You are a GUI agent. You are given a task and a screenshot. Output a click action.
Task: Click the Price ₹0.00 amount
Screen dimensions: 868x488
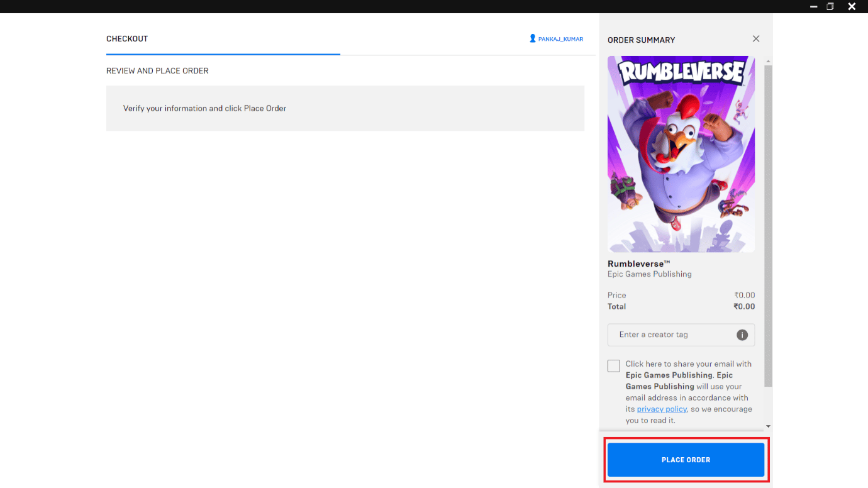pyautogui.click(x=745, y=296)
